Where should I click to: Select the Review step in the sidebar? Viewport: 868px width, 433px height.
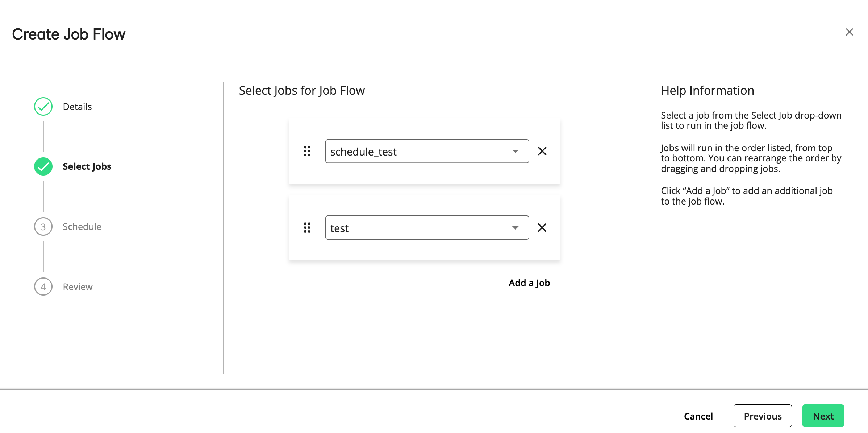click(77, 286)
